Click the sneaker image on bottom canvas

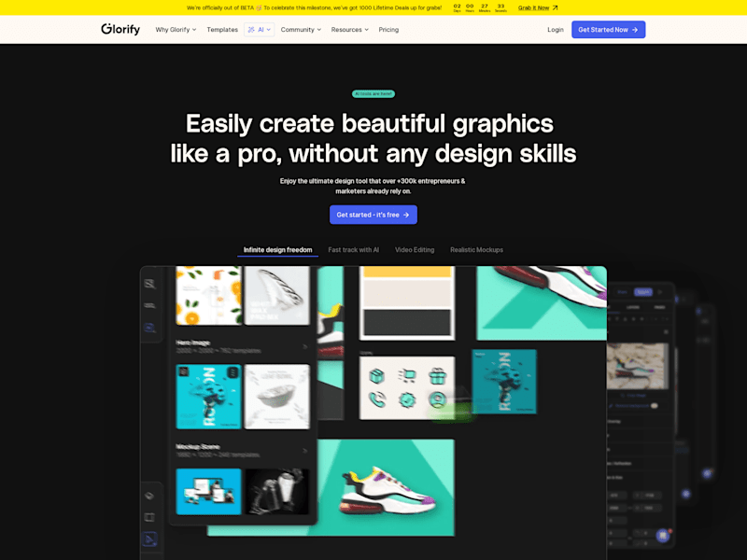[x=388, y=491]
